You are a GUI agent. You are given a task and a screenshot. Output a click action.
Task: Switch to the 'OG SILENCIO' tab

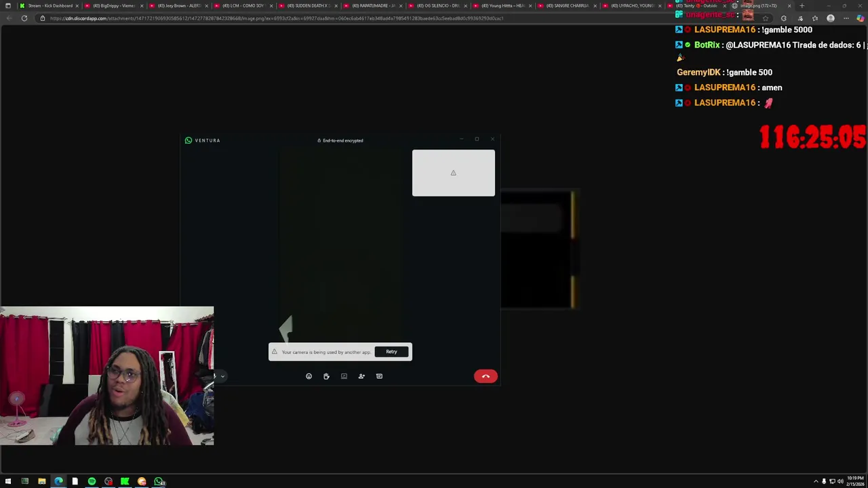(439, 5)
